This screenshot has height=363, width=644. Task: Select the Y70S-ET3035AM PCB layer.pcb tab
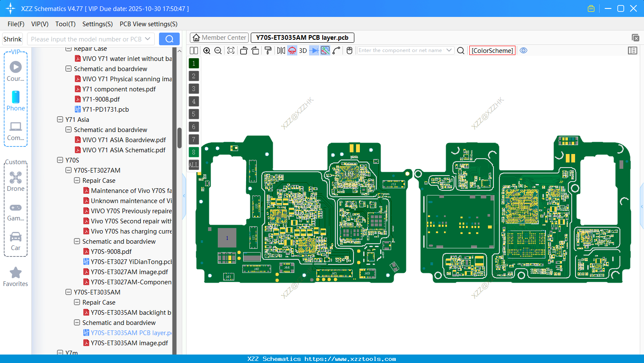click(x=302, y=38)
